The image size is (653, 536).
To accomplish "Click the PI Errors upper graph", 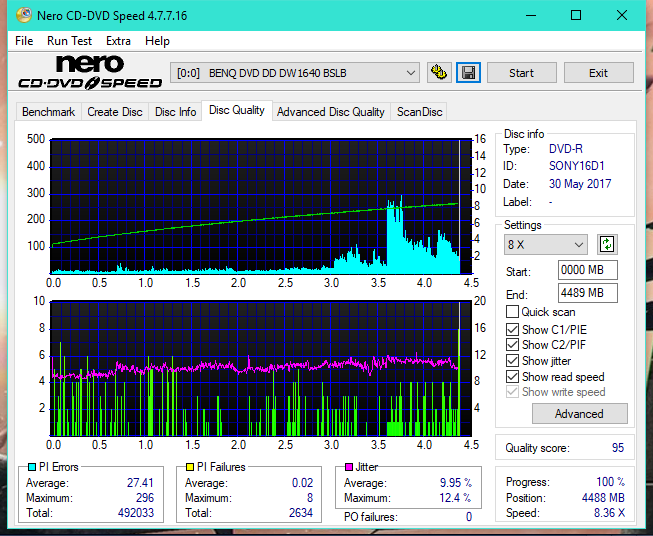I will point(261,206).
